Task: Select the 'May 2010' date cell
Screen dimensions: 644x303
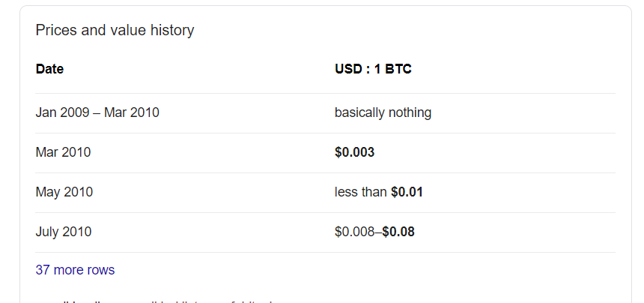Action: [x=64, y=192]
